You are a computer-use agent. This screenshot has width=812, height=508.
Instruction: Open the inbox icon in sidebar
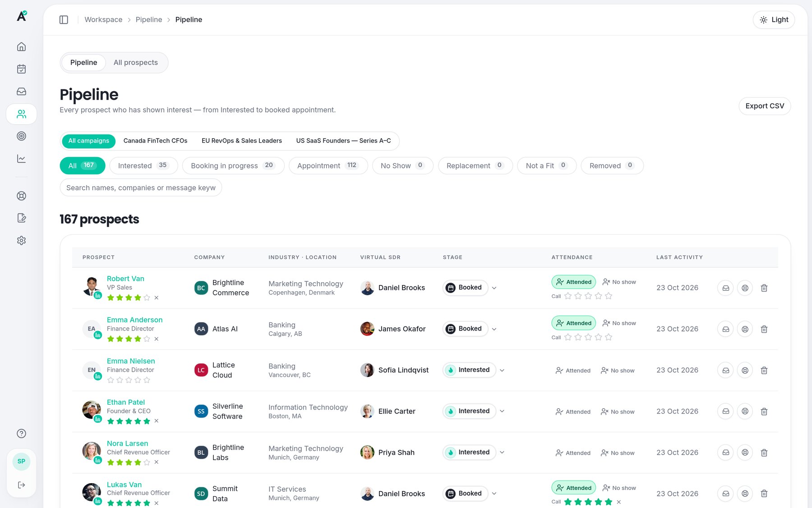tap(21, 91)
